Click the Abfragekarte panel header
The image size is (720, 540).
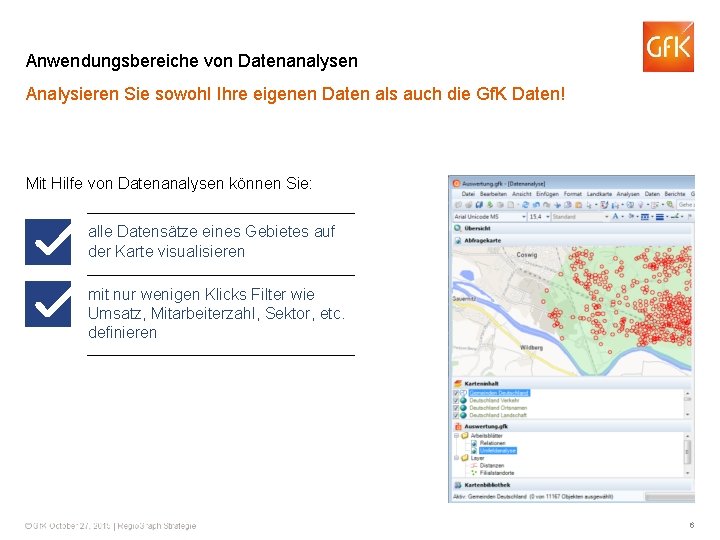(x=572, y=241)
